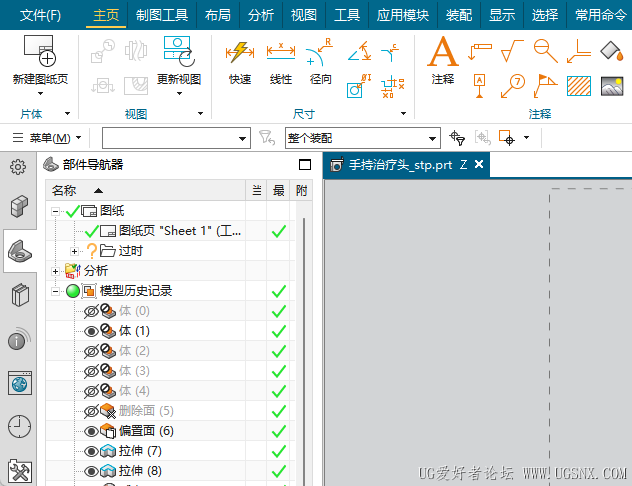Image resolution: width=632 pixels, height=486 pixels.
Task: Click the Update Views (更新视图) icon
Action: (179, 51)
